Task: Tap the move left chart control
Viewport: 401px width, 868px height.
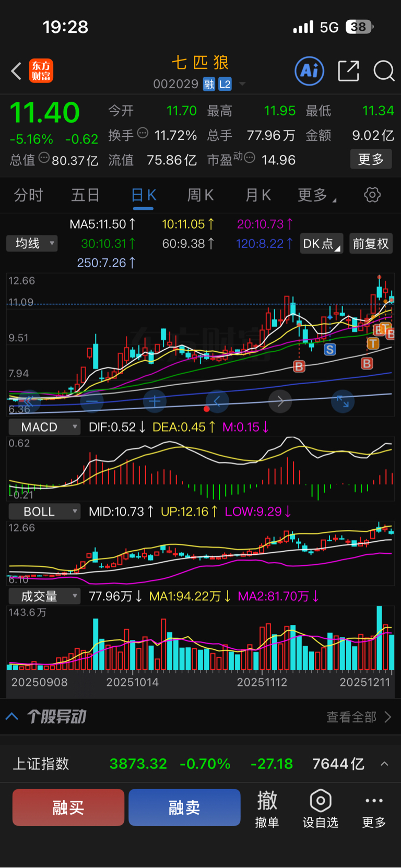Action: tap(217, 401)
